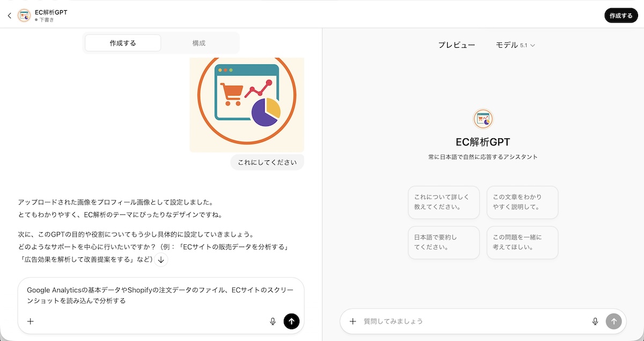This screenshot has width=644, height=341.
Task: Send the message with the up-arrow icon
Action: 291,321
